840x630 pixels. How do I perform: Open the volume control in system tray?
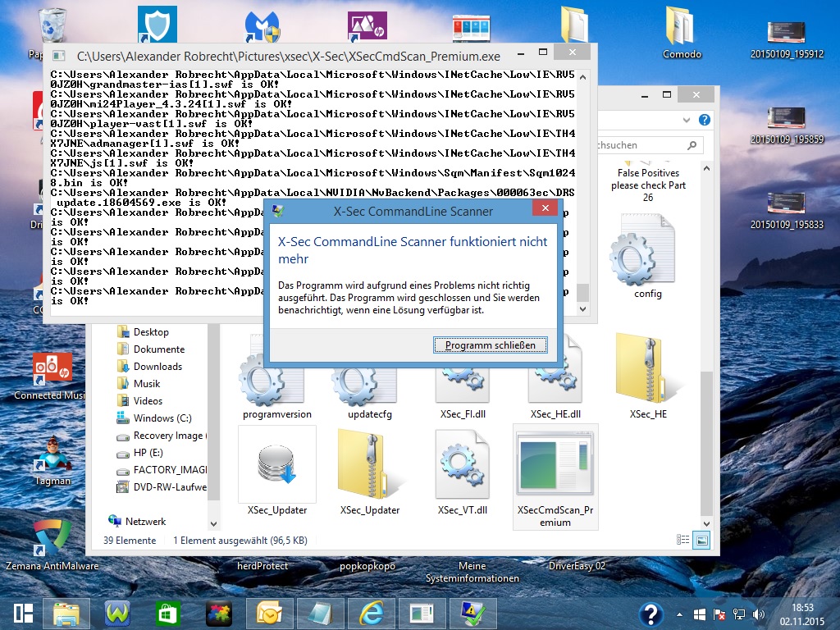point(758,614)
